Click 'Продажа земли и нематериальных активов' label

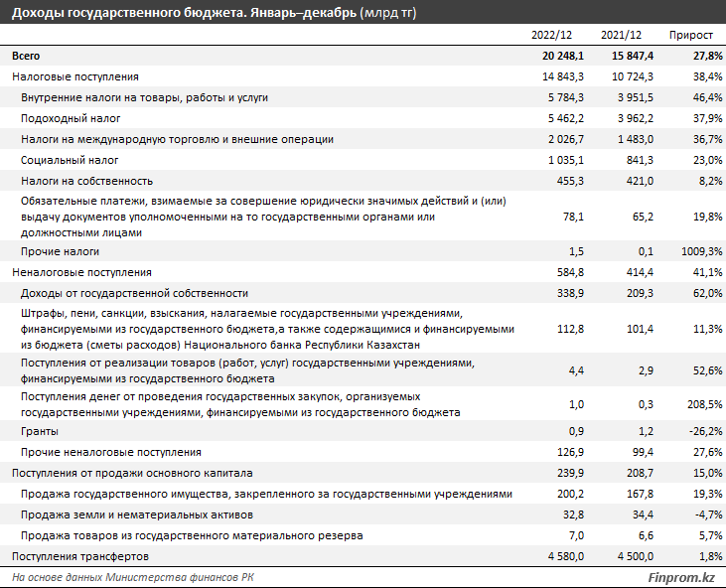[137, 514]
